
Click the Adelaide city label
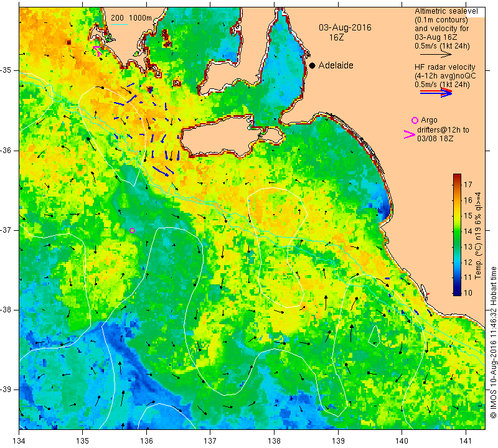point(336,65)
